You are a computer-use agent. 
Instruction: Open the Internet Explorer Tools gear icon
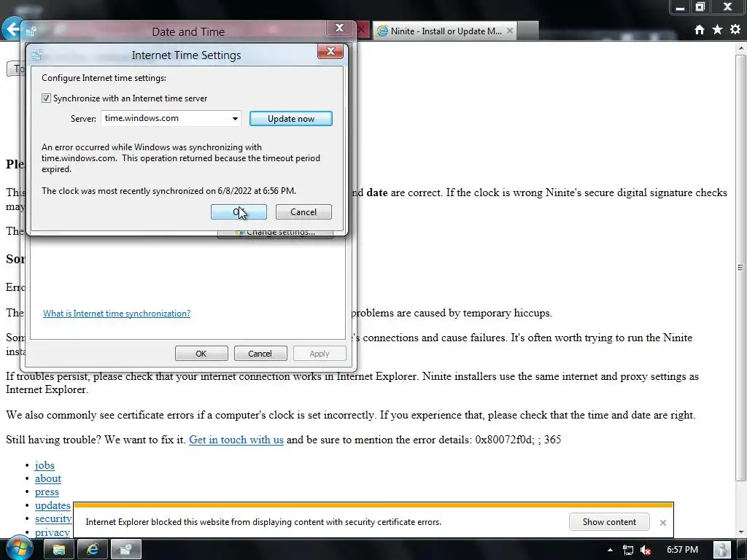pyautogui.click(x=735, y=29)
